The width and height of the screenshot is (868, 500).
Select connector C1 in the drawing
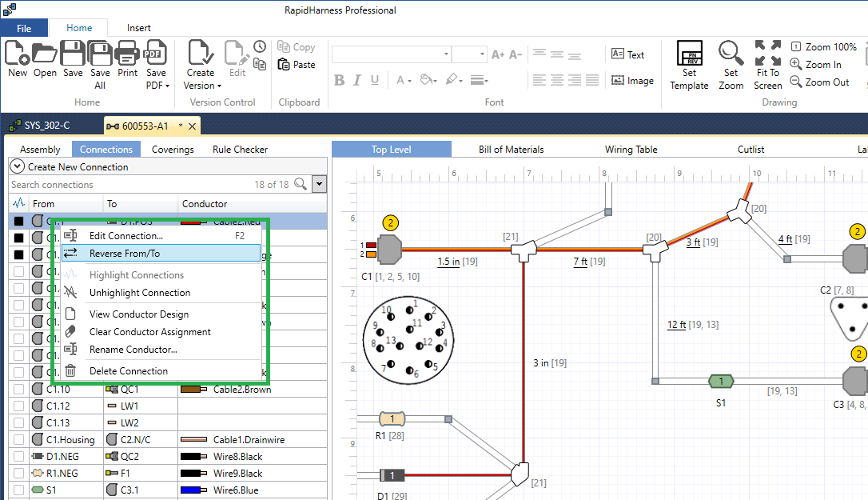click(388, 250)
